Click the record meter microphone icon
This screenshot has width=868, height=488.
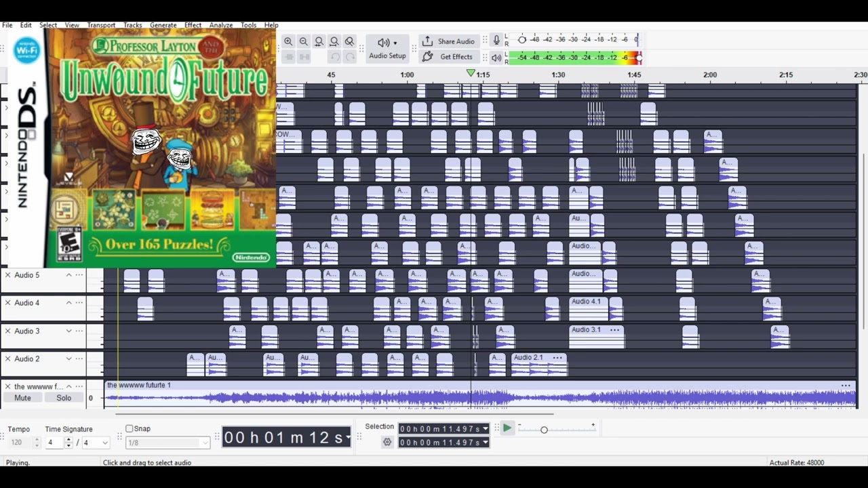[x=496, y=40]
